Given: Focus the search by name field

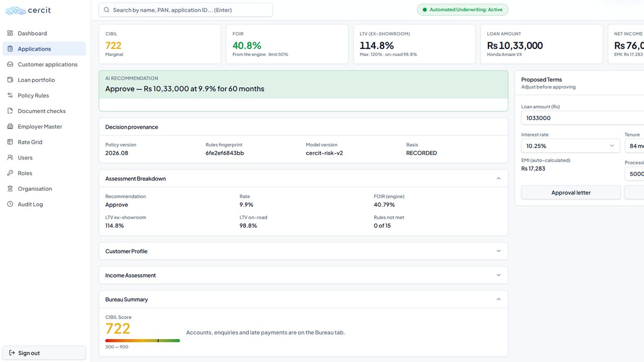Looking at the screenshot, I should 186,10.
